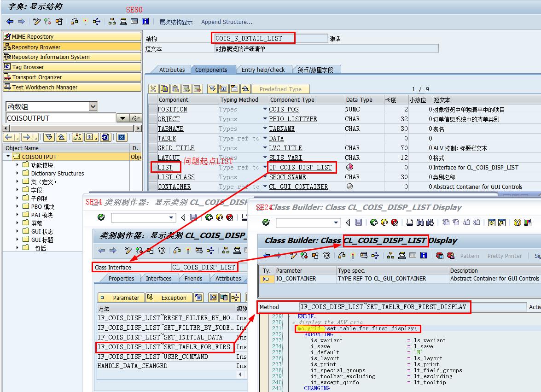The width and height of the screenshot is (541, 392).
Task: Open Test Workbench Manager
Action: tap(72, 88)
